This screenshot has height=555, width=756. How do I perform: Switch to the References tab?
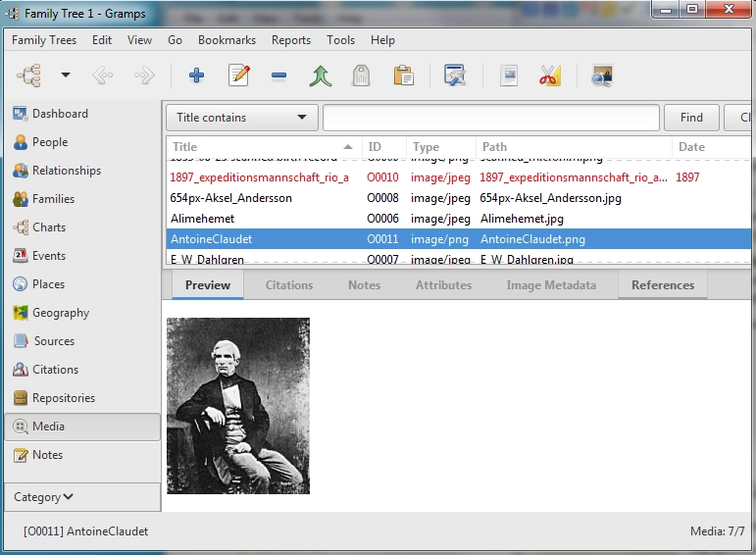click(x=663, y=285)
